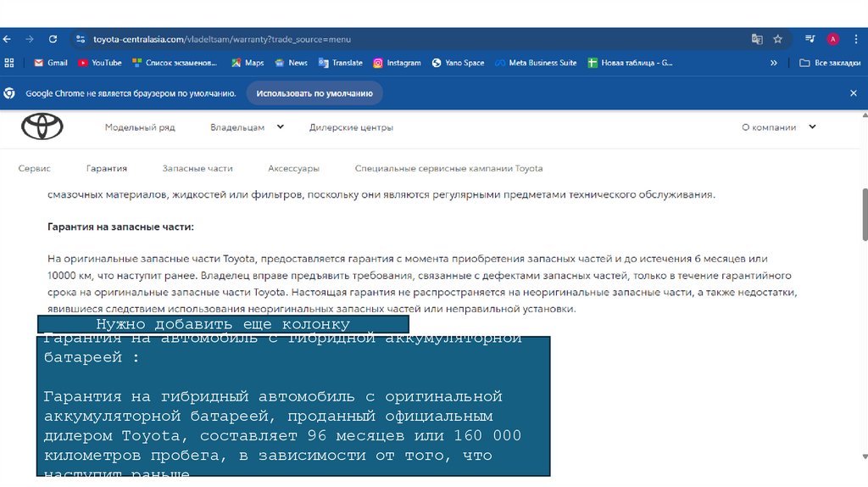Open Translate bookmark

(341, 63)
